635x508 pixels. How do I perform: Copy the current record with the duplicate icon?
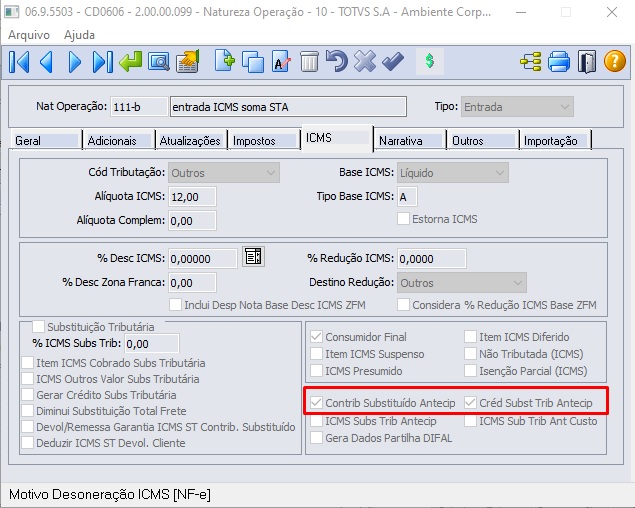pyautogui.click(x=253, y=62)
